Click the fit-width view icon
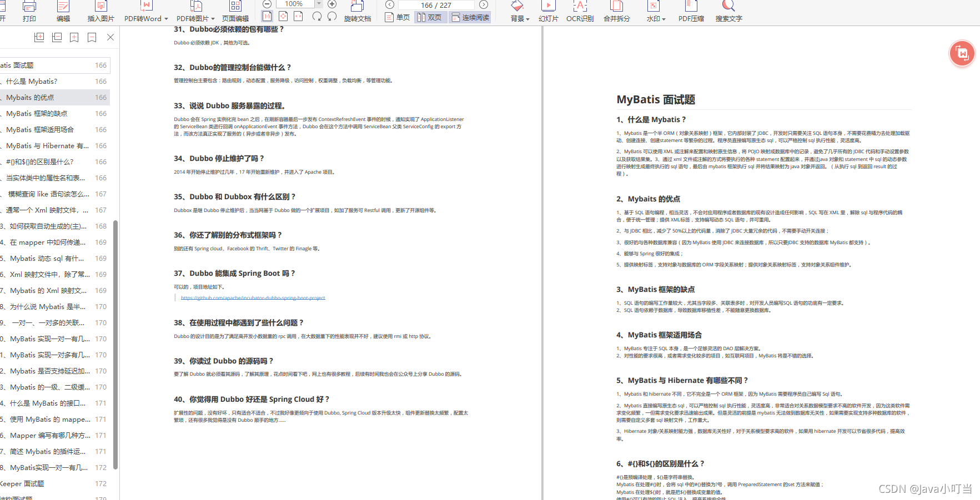Image resolution: width=980 pixels, height=500 pixels. [298, 17]
